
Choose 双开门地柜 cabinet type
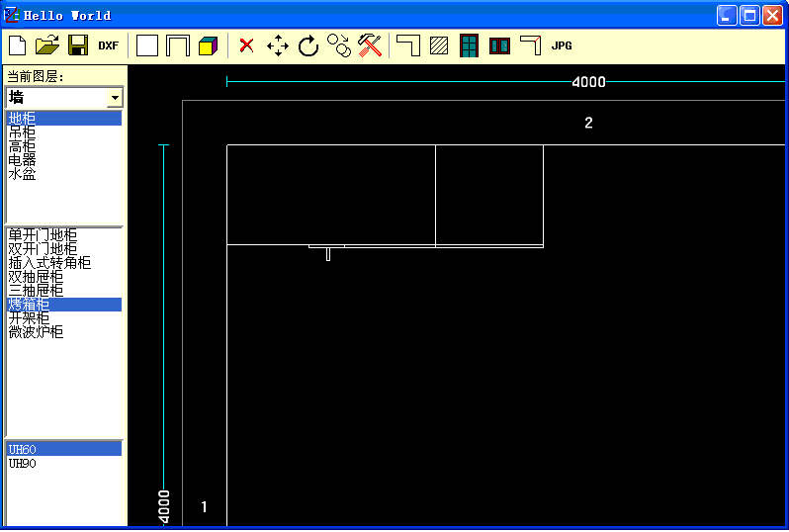64,248
